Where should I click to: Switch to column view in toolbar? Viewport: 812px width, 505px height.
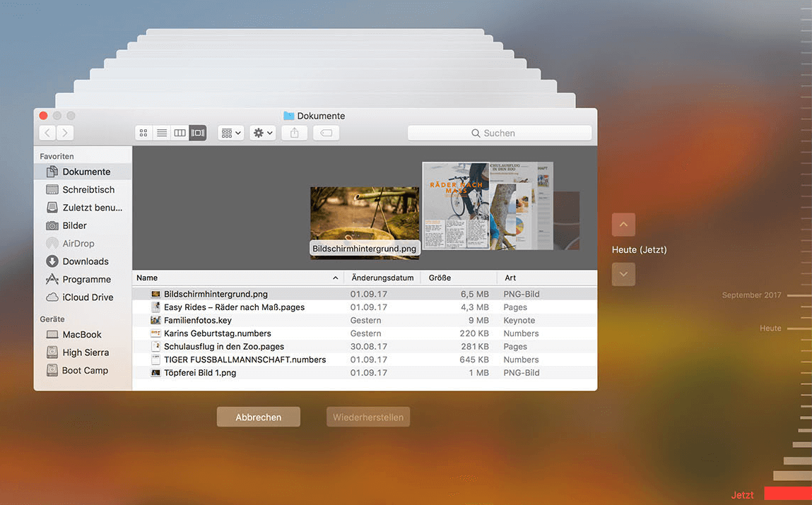click(180, 133)
